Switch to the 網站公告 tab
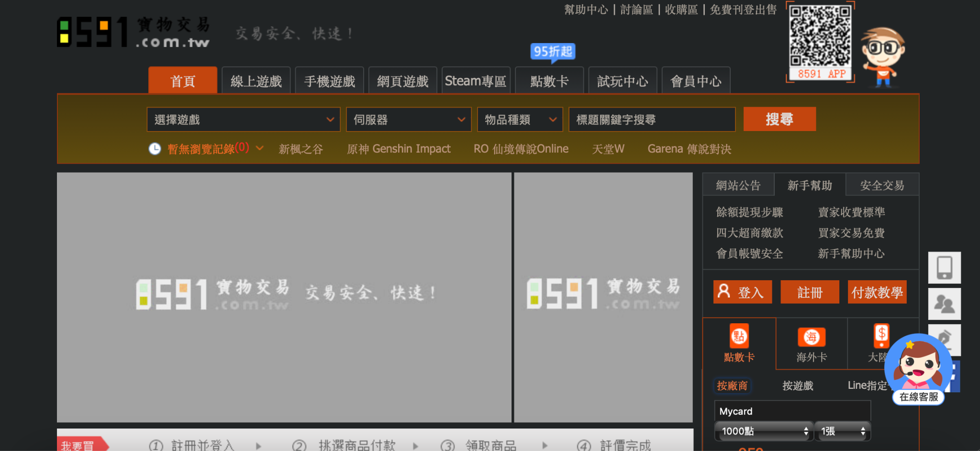980x451 pixels. pos(738,185)
